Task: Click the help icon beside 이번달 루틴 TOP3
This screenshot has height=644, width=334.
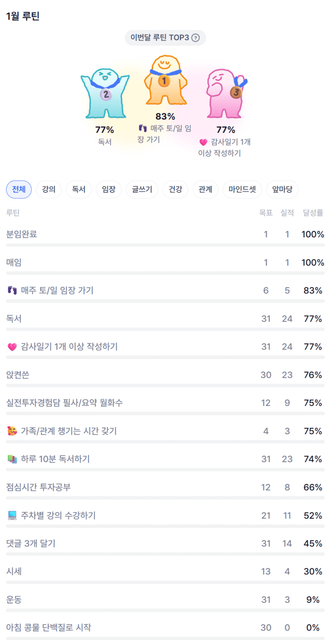Action: point(195,38)
